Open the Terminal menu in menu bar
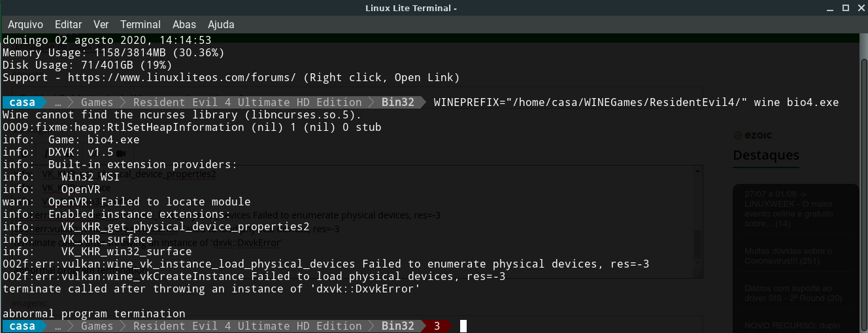This screenshot has height=333, width=868. coord(141,24)
